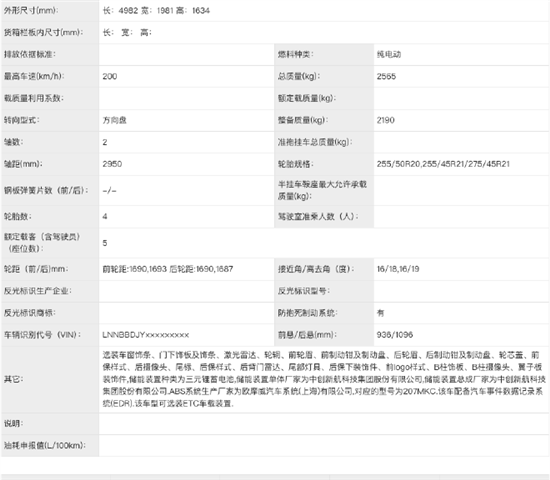
Task: Click the 最高车速 value 200
Action: tap(110, 76)
